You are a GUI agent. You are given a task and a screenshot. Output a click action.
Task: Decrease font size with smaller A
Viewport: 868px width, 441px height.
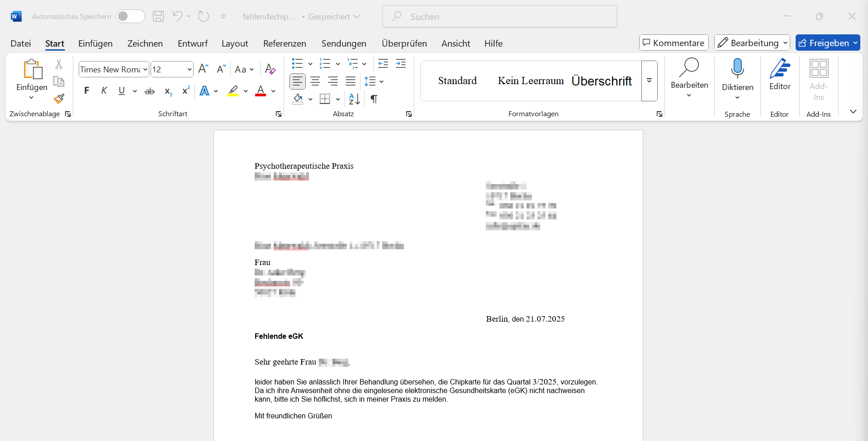[221, 69]
